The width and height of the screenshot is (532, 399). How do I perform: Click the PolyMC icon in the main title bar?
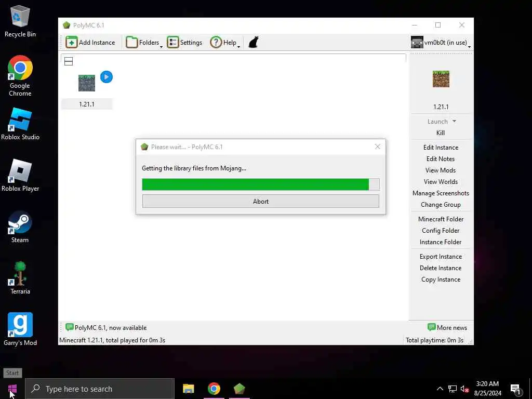pyautogui.click(x=66, y=25)
